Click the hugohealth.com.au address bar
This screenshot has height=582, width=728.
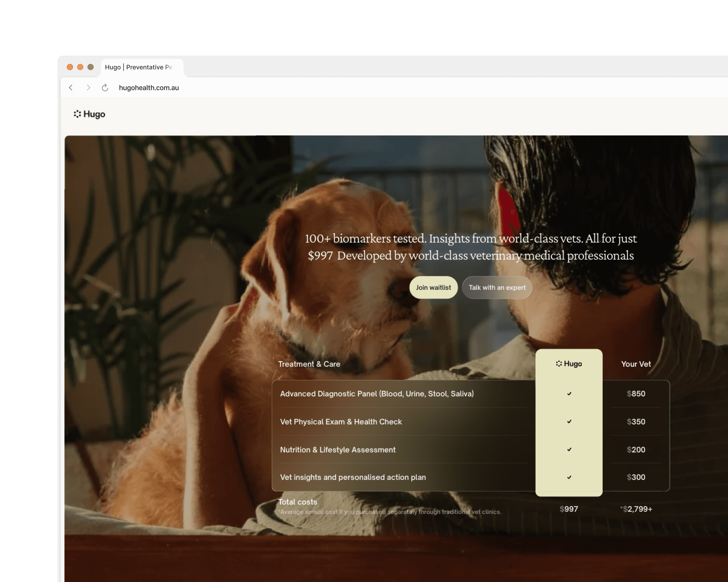point(149,88)
